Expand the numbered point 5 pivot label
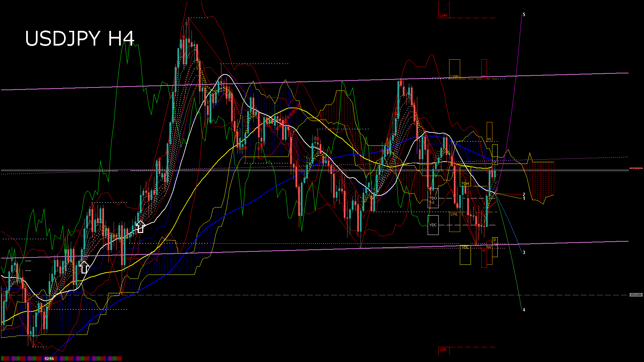This screenshot has height=362, width=644. click(x=524, y=14)
